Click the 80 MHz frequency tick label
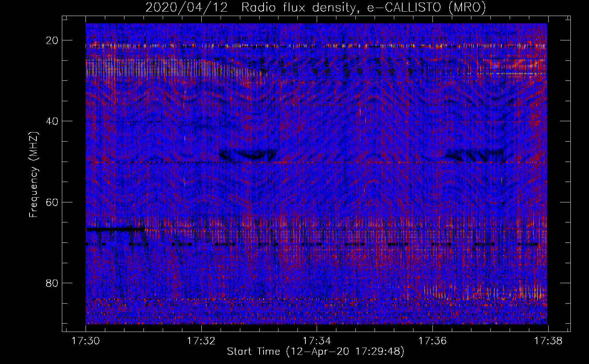Viewport: 589px width, 364px height. [x=52, y=283]
